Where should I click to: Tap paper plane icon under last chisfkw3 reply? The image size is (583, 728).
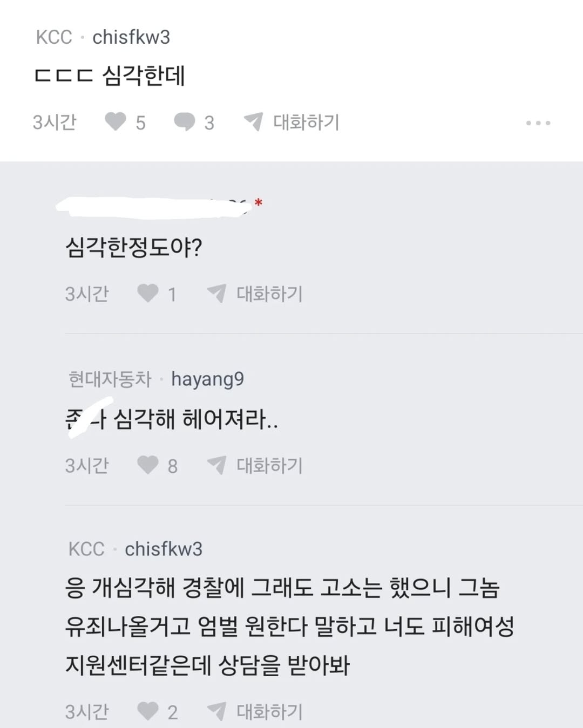(x=216, y=711)
